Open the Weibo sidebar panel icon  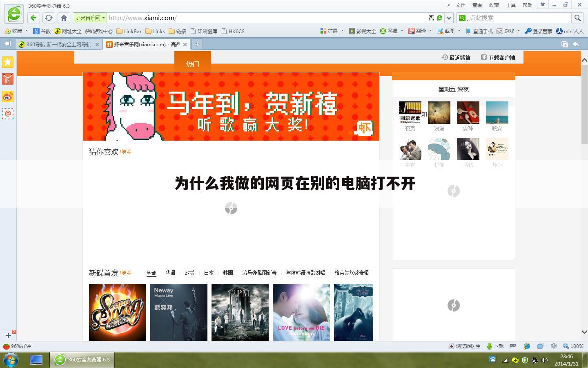coord(7,97)
